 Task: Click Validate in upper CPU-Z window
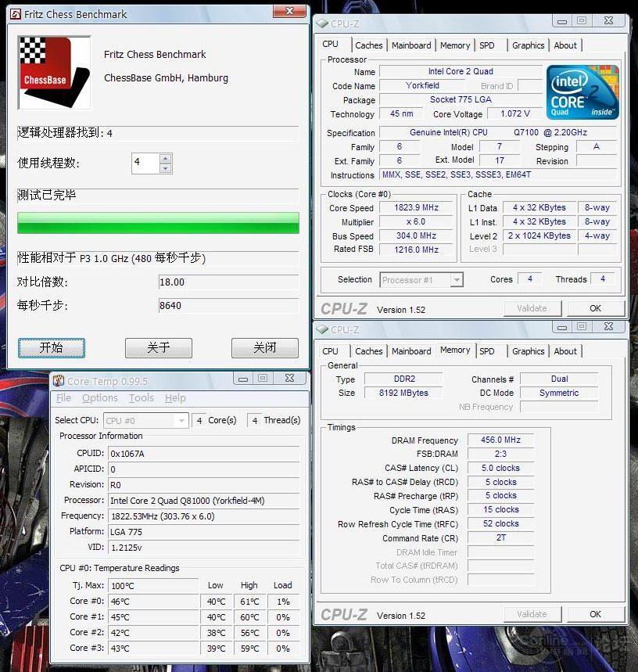coord(532,308)
